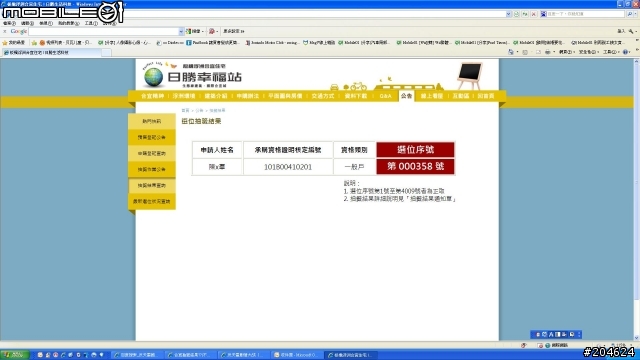Open the Jomado Motor Club bookmark
This screenshot has height=360, width=640.
(272, 42)
